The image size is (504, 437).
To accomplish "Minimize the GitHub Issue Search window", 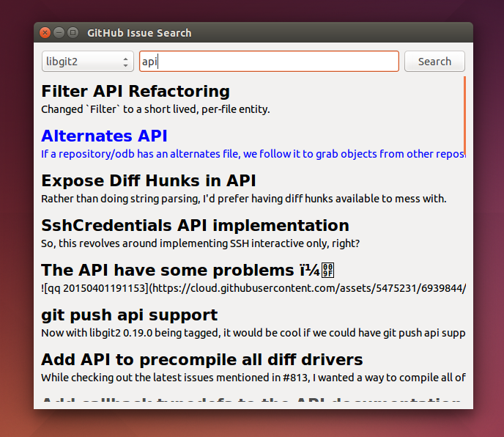I will tap(59, 32).
